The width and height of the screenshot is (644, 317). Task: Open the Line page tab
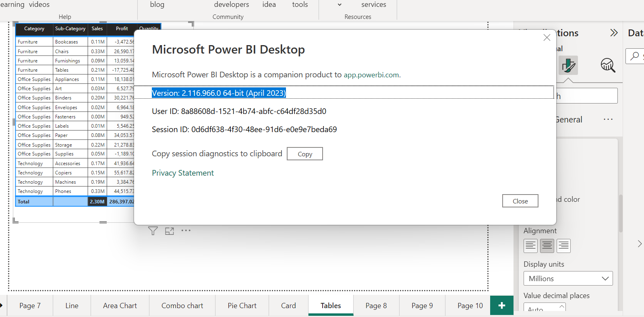[x=72, y=305]
